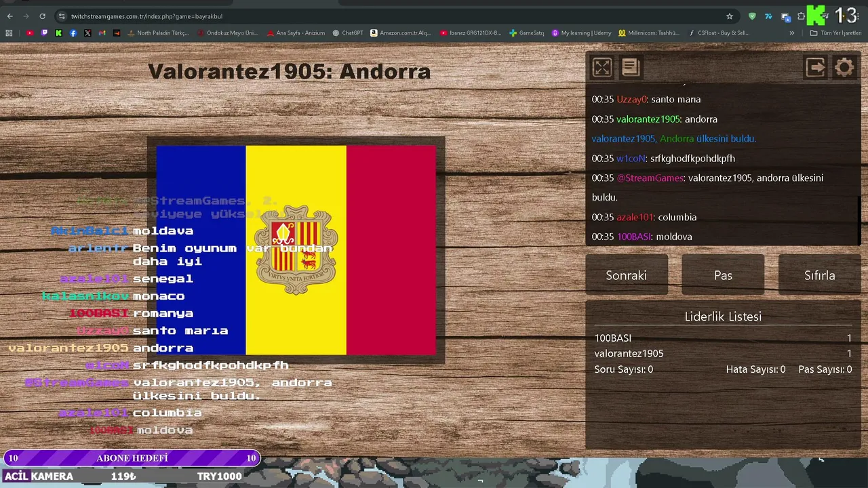This screenshot has width=868, height=488.
Task: Click the Valorantez1905: Andorra title
Action: (x=289, y=71)
